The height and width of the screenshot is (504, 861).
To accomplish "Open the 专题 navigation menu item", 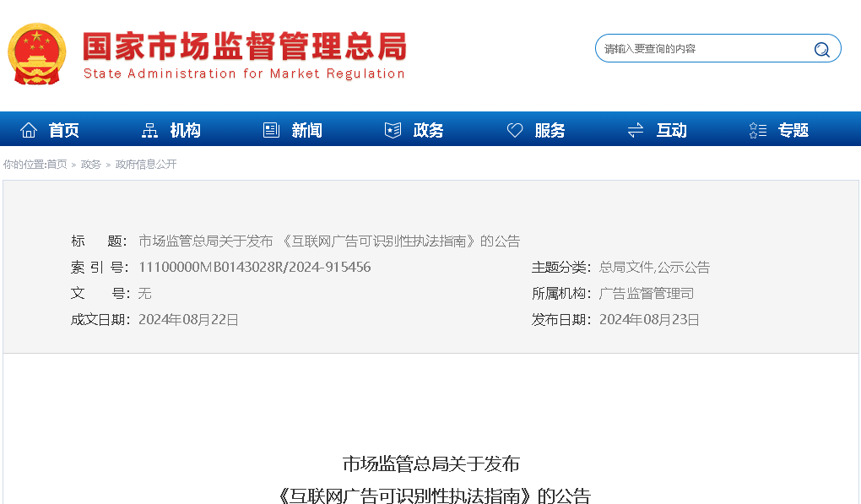I will click(x=793, y=130).
